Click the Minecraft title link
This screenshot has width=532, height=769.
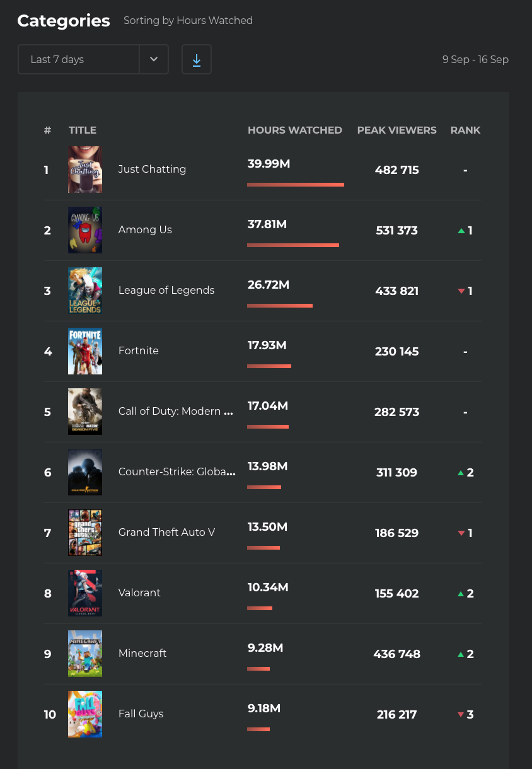point(142,654)
